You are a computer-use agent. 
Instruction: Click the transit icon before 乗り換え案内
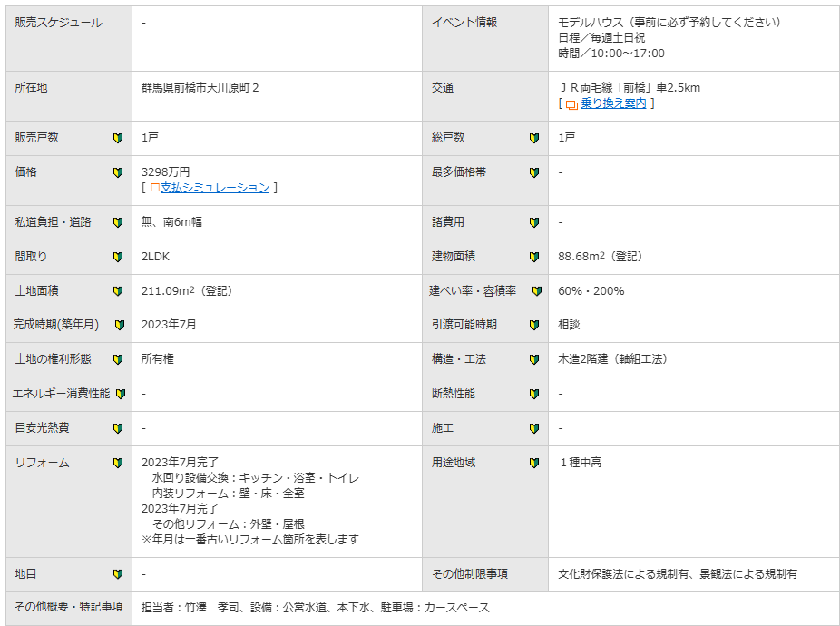(571, 104)
